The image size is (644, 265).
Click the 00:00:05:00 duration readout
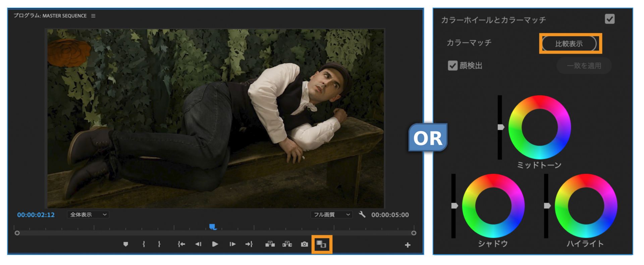[x=390, y=215]
